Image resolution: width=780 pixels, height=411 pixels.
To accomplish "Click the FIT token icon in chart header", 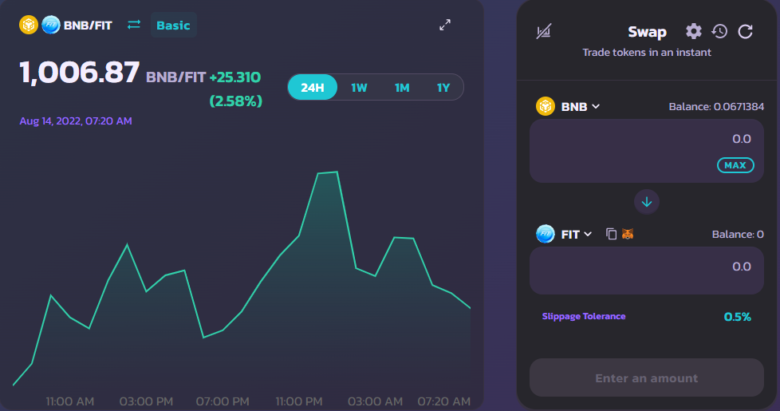I will click(51, 25).
